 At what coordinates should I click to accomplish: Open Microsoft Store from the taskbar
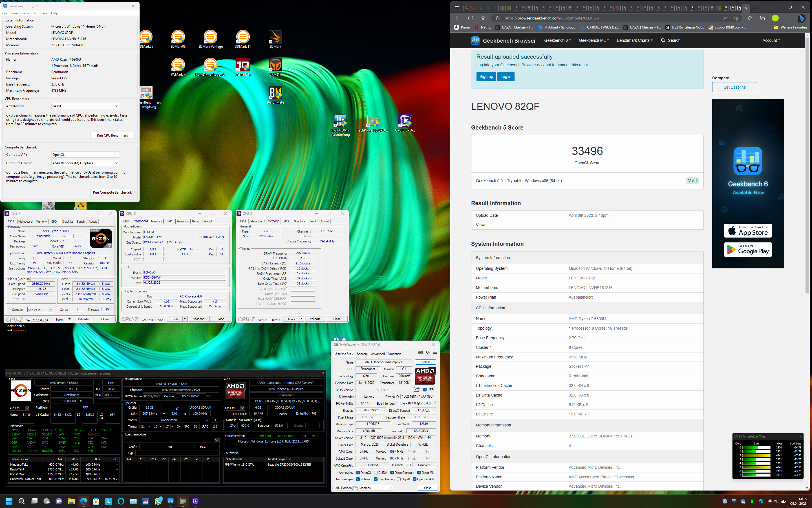point(96,501)
